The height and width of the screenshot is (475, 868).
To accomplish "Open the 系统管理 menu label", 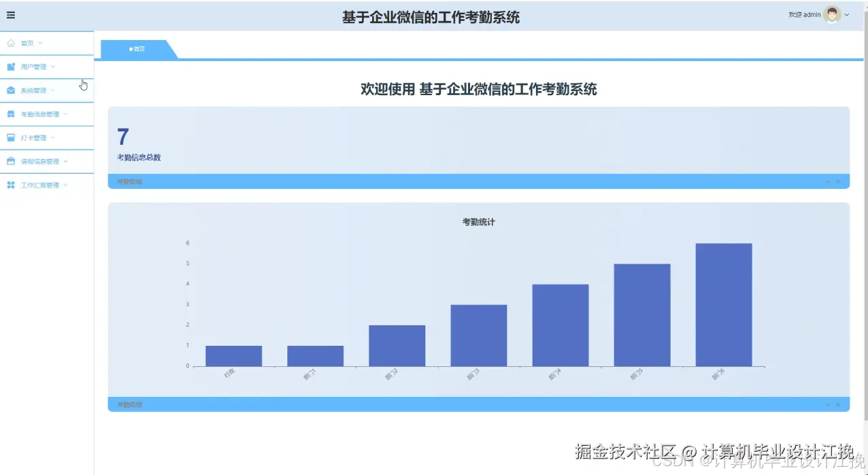I will (x=33, y=90).
